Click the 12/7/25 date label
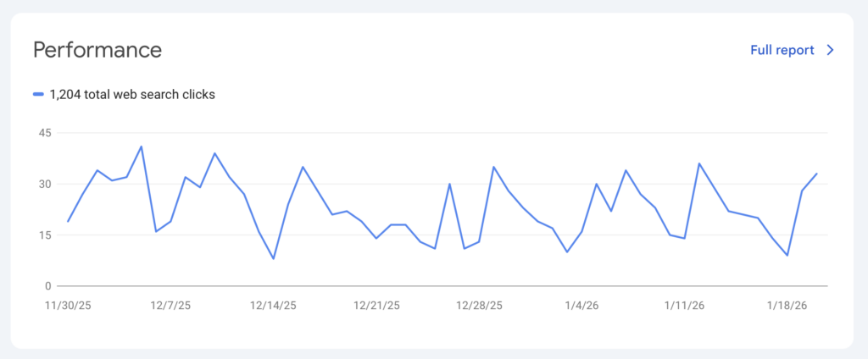 pos(170,306)
